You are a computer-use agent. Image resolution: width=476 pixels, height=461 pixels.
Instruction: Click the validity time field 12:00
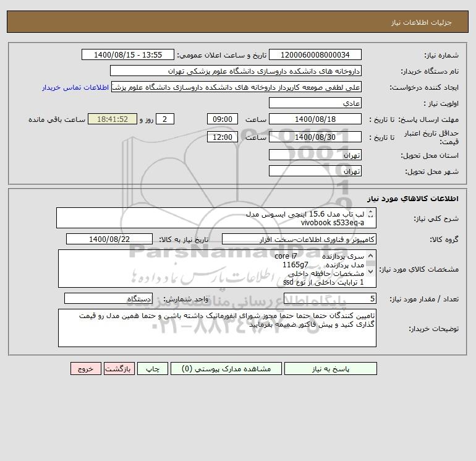click(x=223, y=137)
